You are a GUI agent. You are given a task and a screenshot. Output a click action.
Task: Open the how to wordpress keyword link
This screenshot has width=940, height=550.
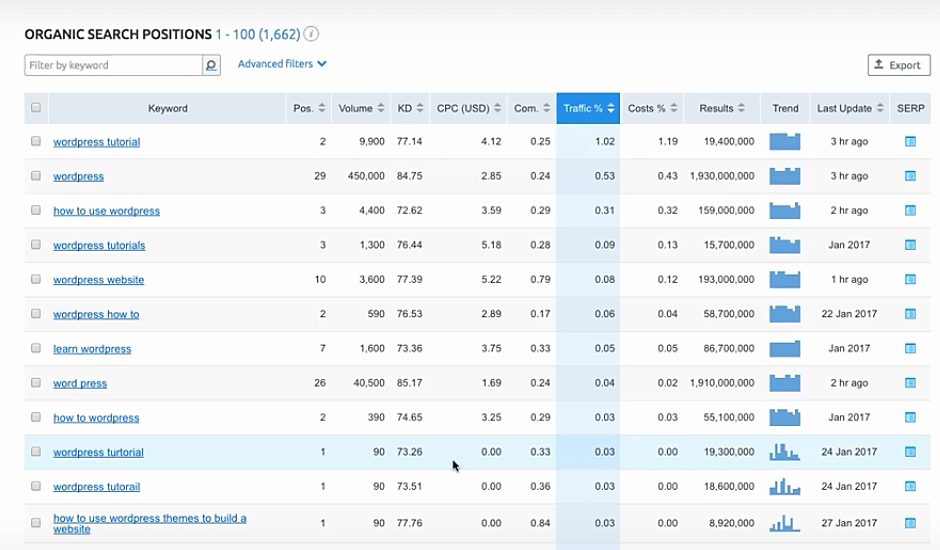pos(96,418)
